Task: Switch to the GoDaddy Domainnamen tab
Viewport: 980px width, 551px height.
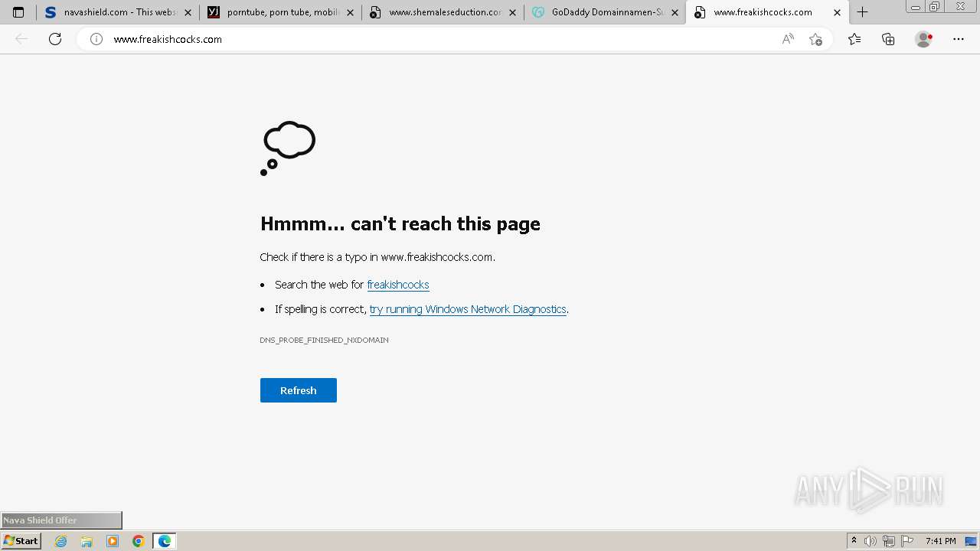Action: click(605, 12)
